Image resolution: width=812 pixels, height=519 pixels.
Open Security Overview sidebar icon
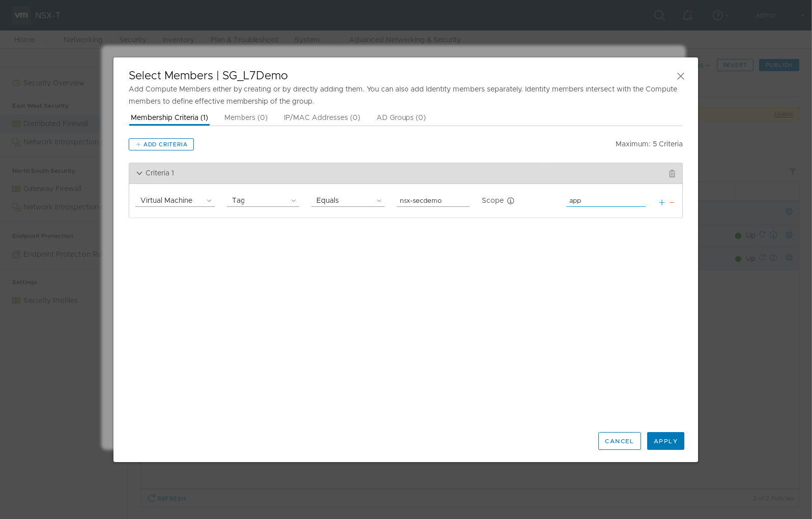pyautogui.click(x=16, y=83)
